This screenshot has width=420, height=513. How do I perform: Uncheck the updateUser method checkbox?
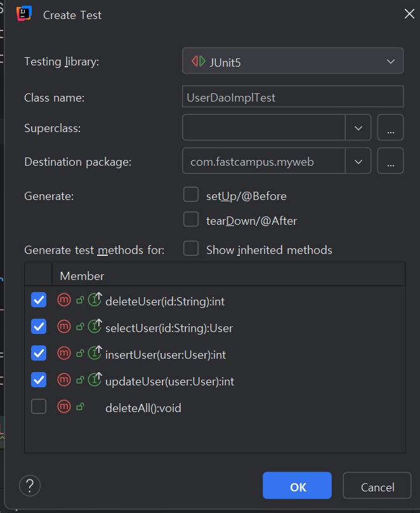39,380
